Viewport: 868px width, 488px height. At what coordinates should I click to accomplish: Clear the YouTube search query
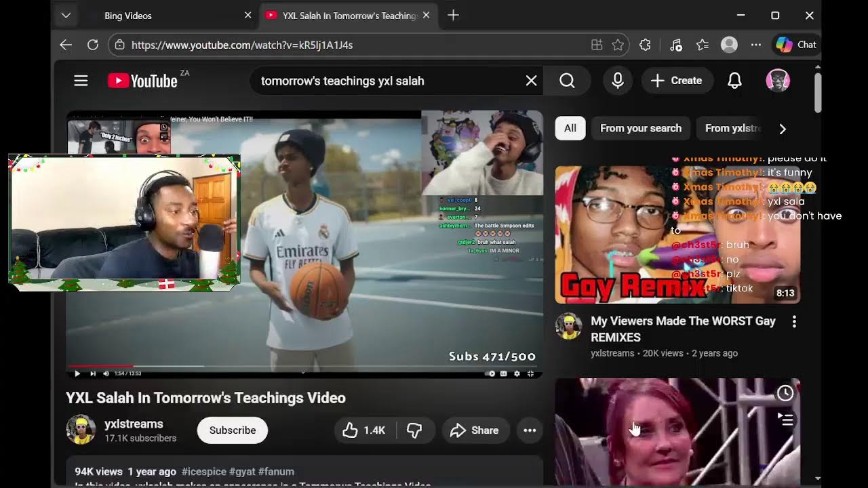point(531,81)
